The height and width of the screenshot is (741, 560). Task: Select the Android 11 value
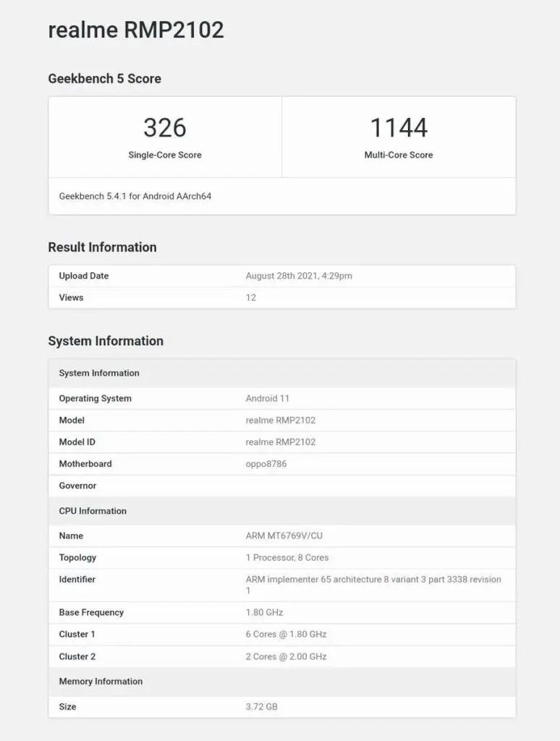pyautogui.click(x=267, y=399)
